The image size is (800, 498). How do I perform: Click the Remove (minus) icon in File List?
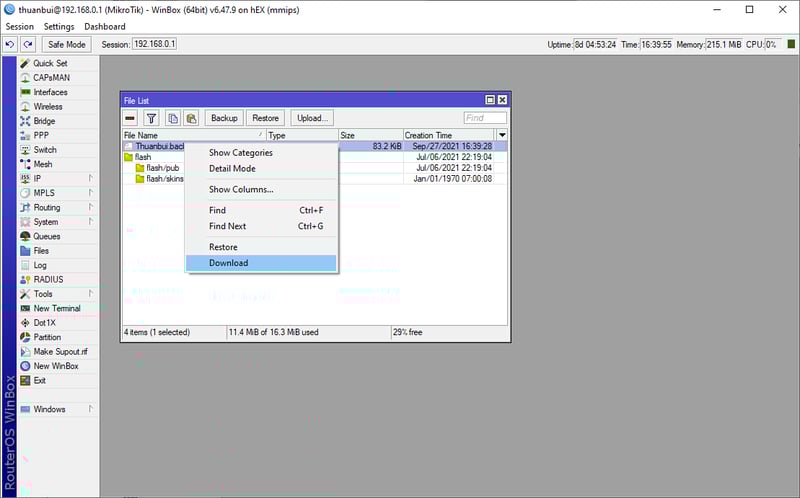click(x=131, y=118)
